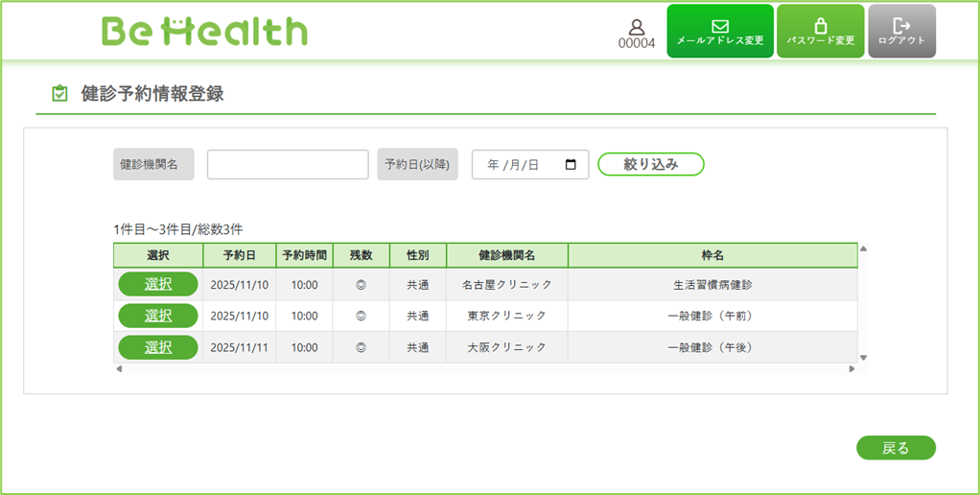
Task: Open the calendar picker icon
Action: coord(570,164)
